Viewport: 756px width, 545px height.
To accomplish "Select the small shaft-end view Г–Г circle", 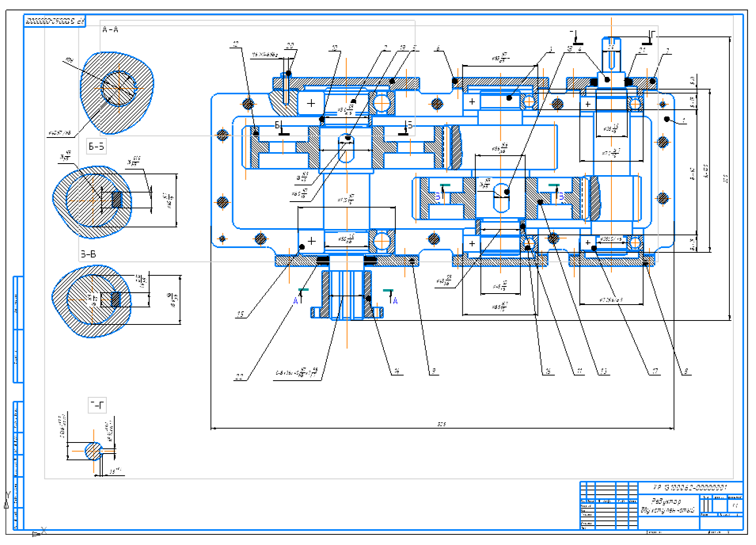I will pos(93,451).
